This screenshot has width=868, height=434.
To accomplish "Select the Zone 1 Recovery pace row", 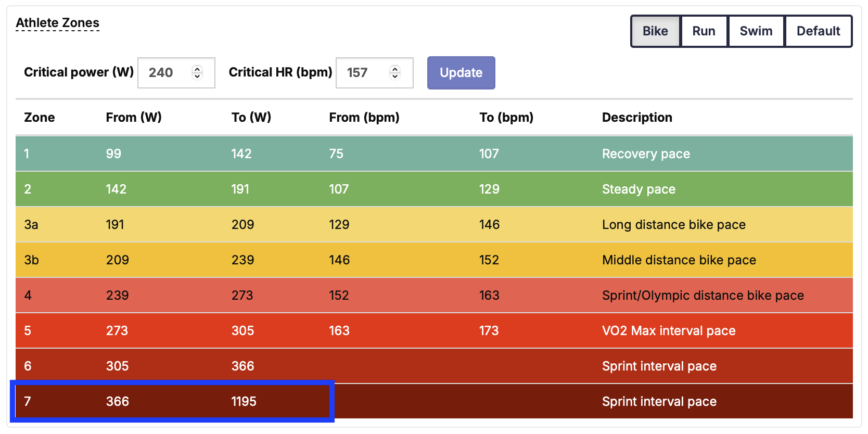I will click(x=434, y=154).
